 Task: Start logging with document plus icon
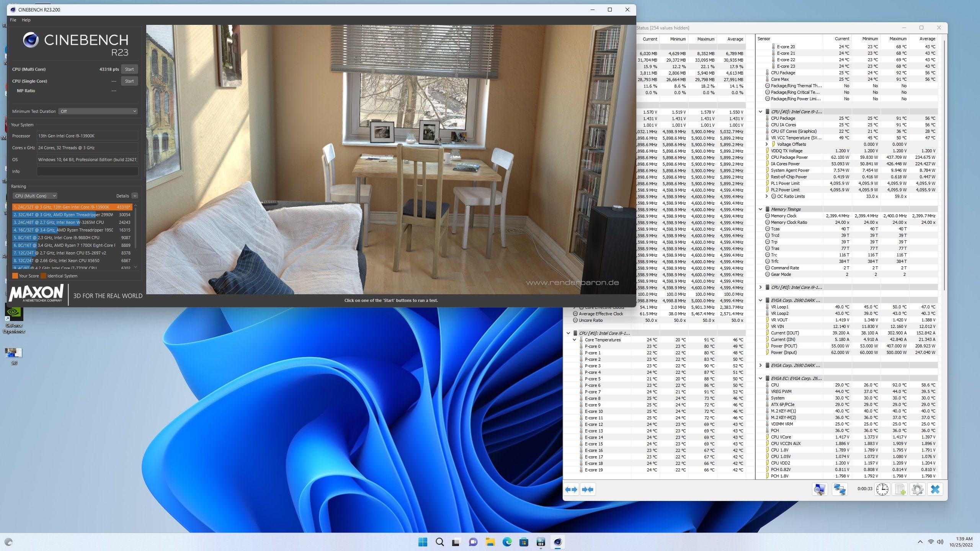click(900, 489)
